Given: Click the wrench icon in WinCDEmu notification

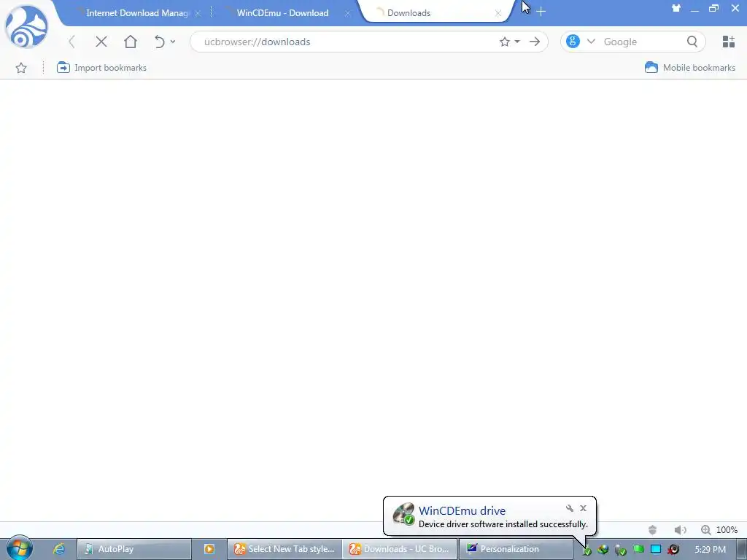Looking at the screenshot, I should point(569,508).
